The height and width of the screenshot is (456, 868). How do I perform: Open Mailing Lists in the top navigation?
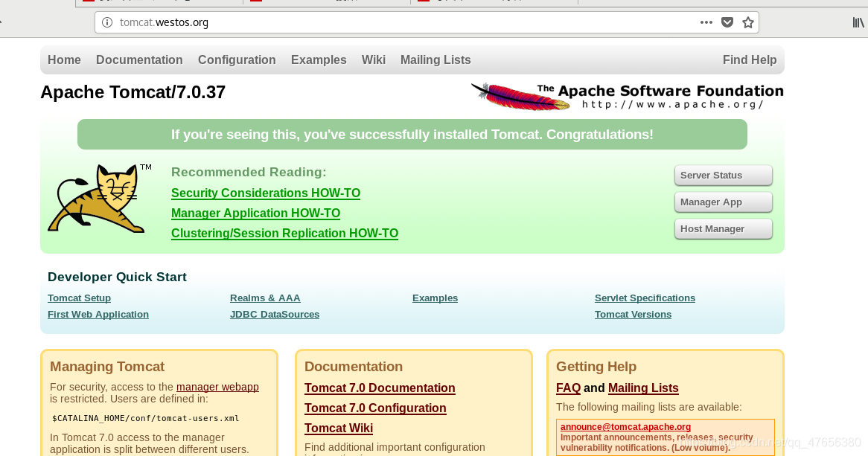click(x=435, y=60)
